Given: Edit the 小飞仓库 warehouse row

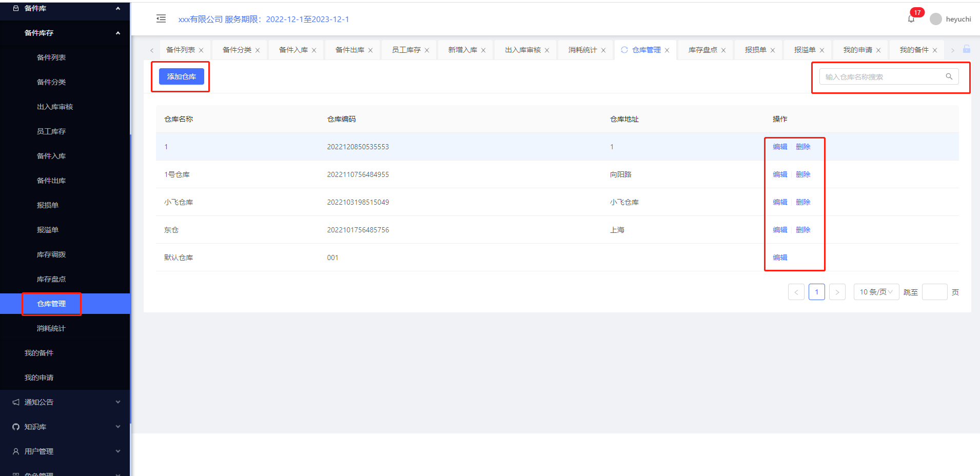Looking at the screenshot, I should click(780, 202).
